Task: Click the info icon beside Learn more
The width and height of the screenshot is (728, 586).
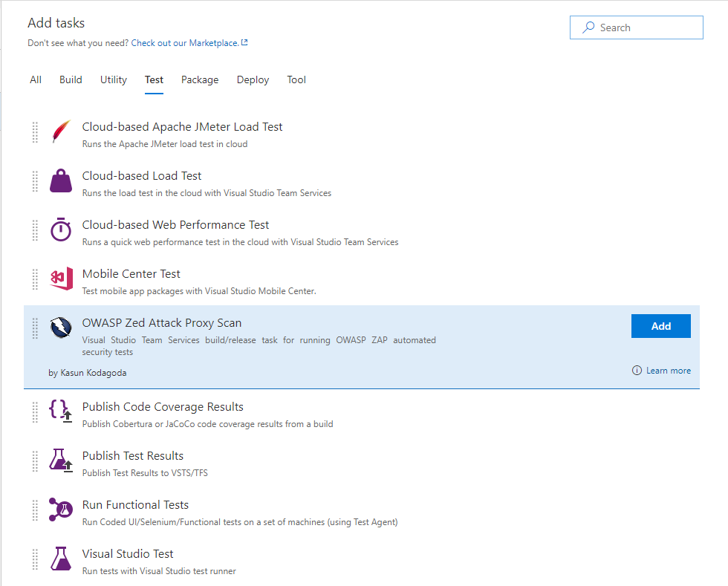Action: point(637,370)
